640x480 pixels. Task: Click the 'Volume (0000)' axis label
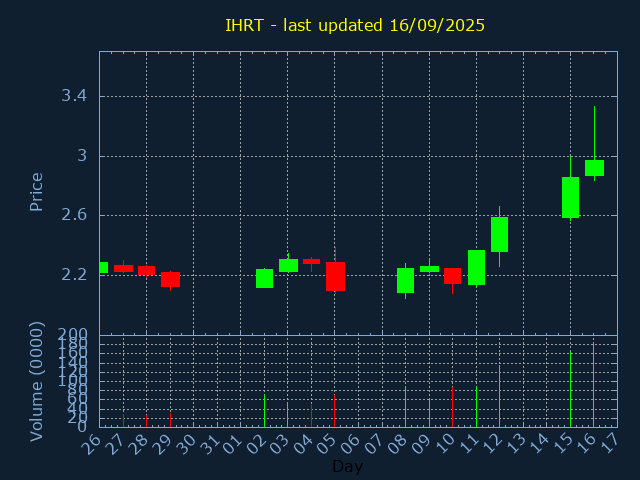tap(36, 382)
